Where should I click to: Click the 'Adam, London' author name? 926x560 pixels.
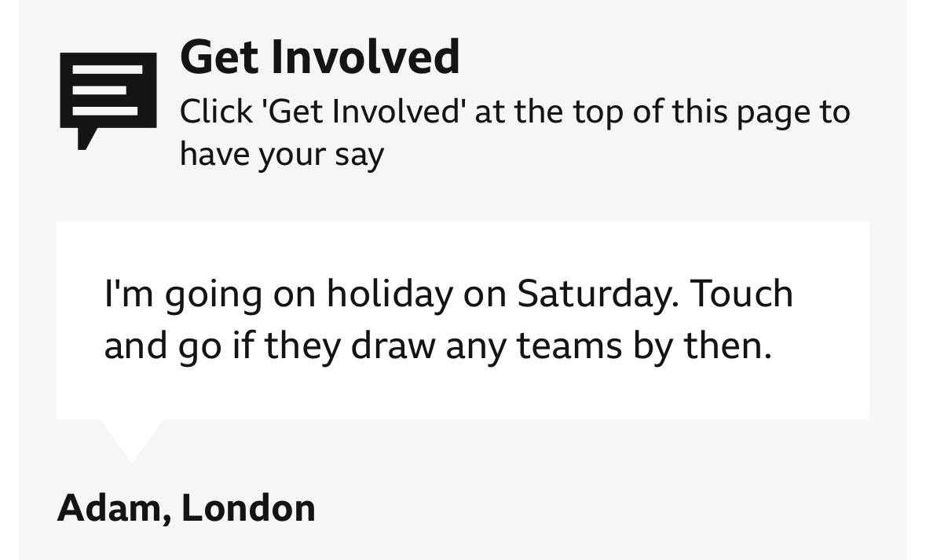186,508
